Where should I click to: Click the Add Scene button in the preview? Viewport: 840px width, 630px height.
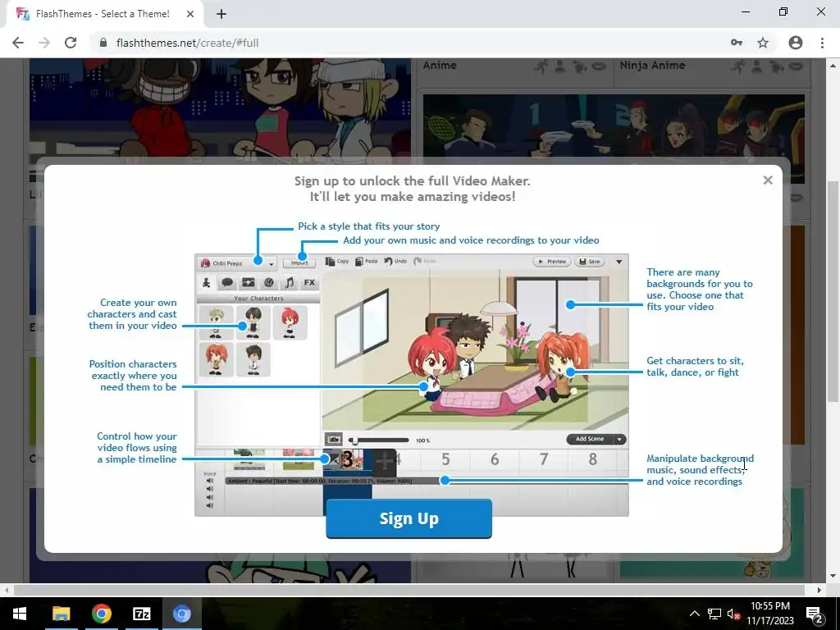(590, 440)
